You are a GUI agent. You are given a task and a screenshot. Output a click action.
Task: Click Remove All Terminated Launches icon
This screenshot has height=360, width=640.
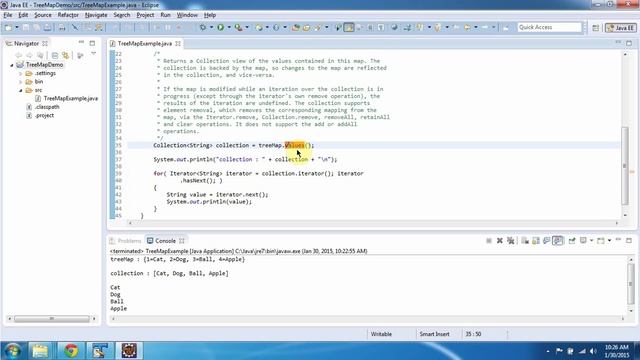pos(511,241)
